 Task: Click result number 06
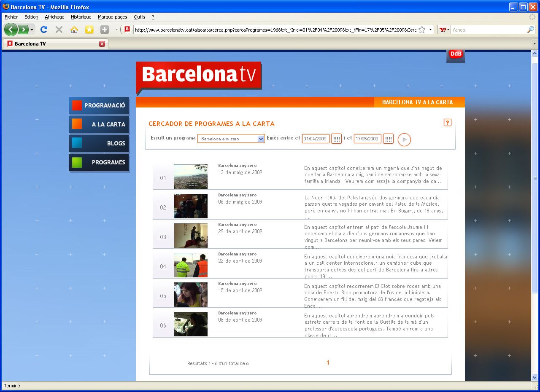tap(163, 325)
